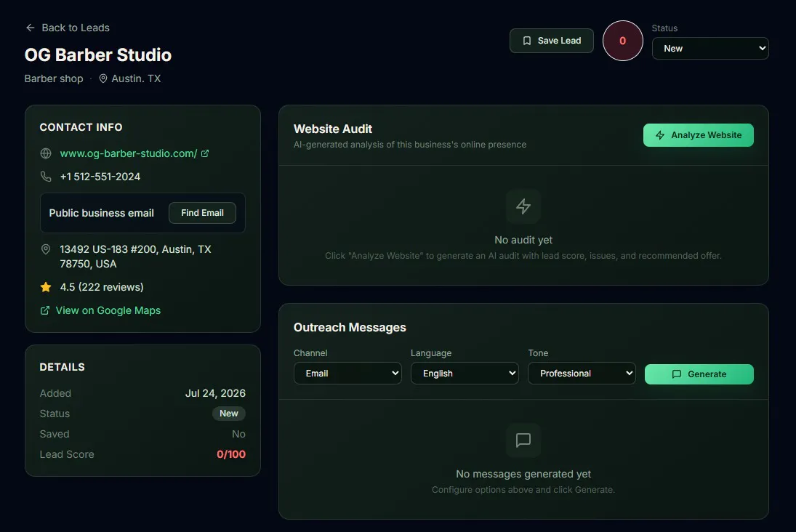
Task: Click the map pin icon beside address
Action: 46,249
